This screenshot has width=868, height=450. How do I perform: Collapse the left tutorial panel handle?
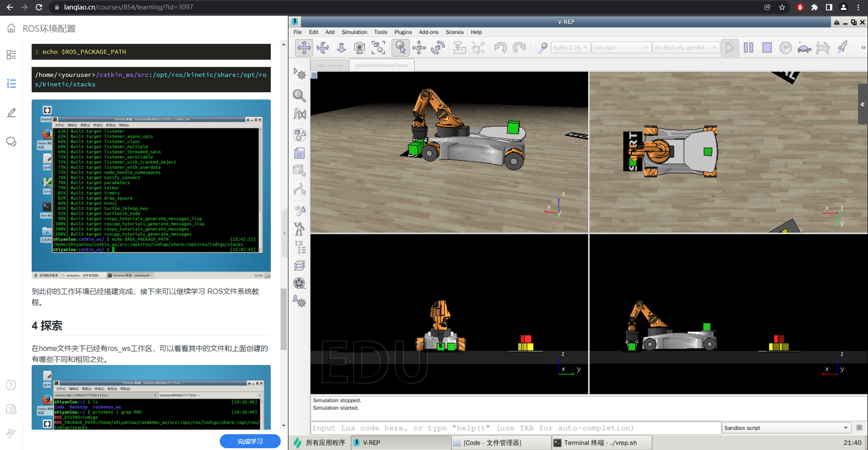click(x=285, y=233)
